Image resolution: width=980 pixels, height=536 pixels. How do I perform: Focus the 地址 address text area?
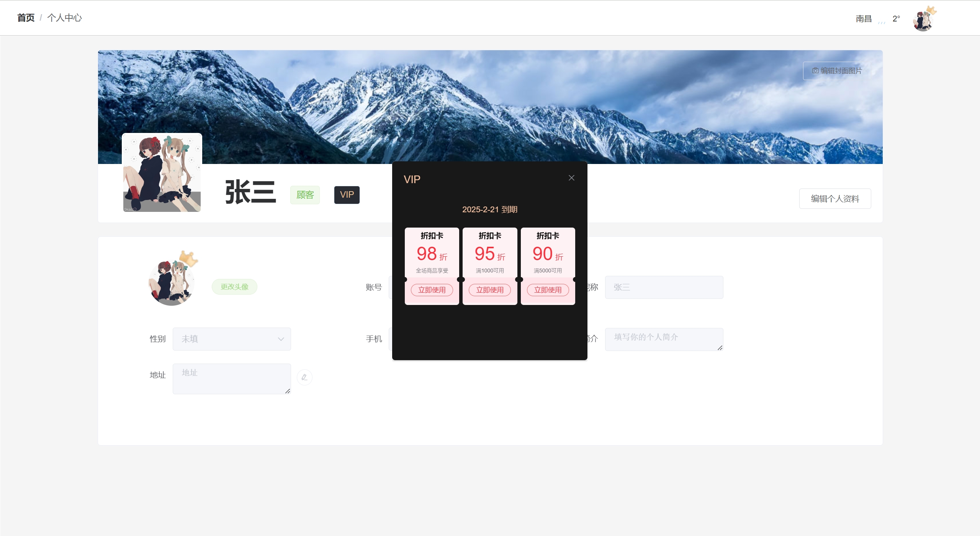pos(231,379)
